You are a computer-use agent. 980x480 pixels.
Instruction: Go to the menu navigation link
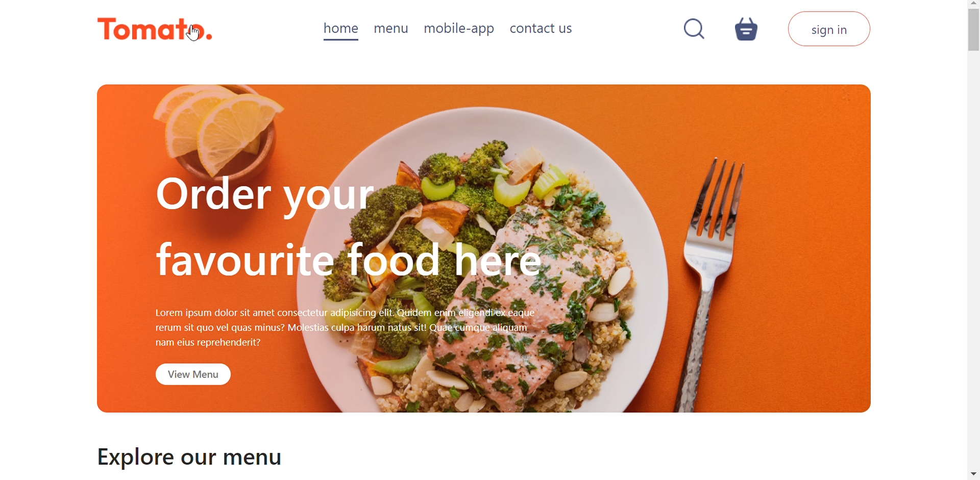click(x=391, y=29)
